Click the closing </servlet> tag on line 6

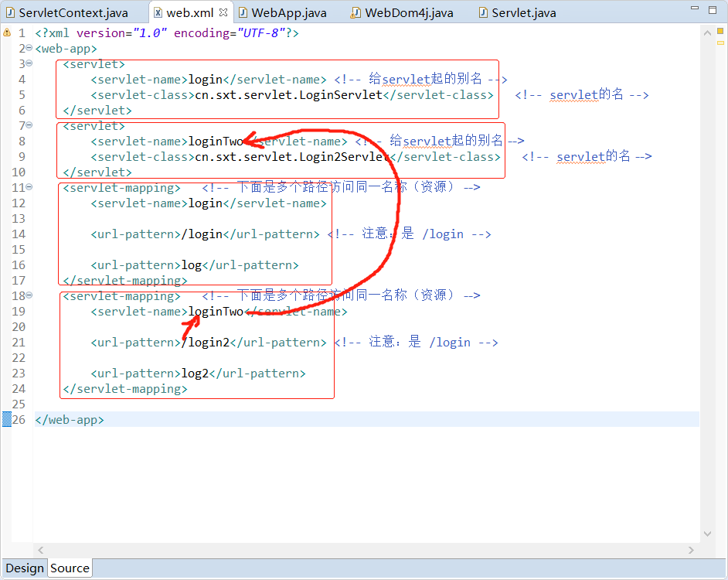click(x=97, y=111)
